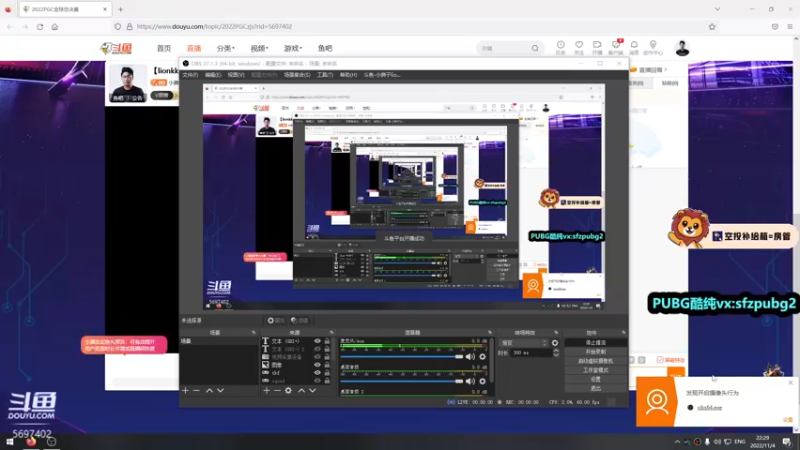Open scene transition properties gear
This screenshot has height=450, width=800.
pyautogui.click(x=555, y=343)
